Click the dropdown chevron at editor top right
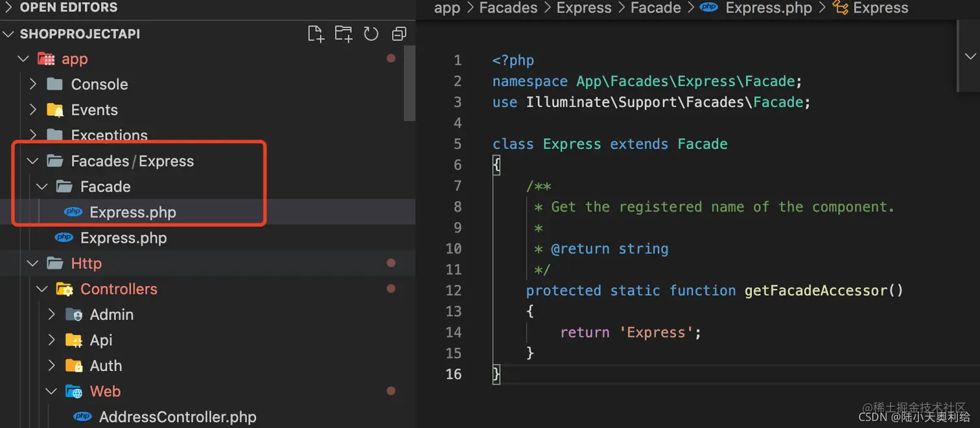Viewport: 980px width, 428px height. pos(971,56)
